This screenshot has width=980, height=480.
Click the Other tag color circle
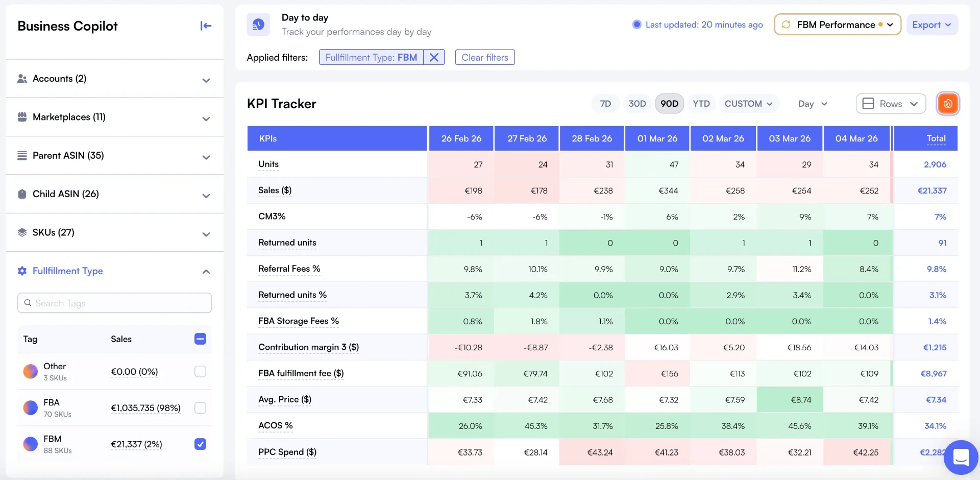point(31,371)
